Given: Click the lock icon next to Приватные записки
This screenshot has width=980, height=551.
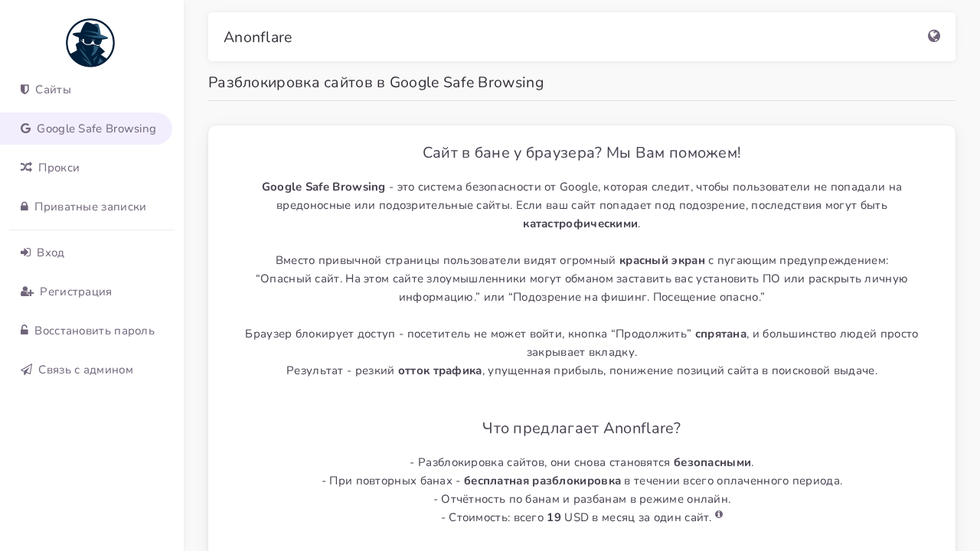Looking at the screenshot, I should [x=24, y=207].
